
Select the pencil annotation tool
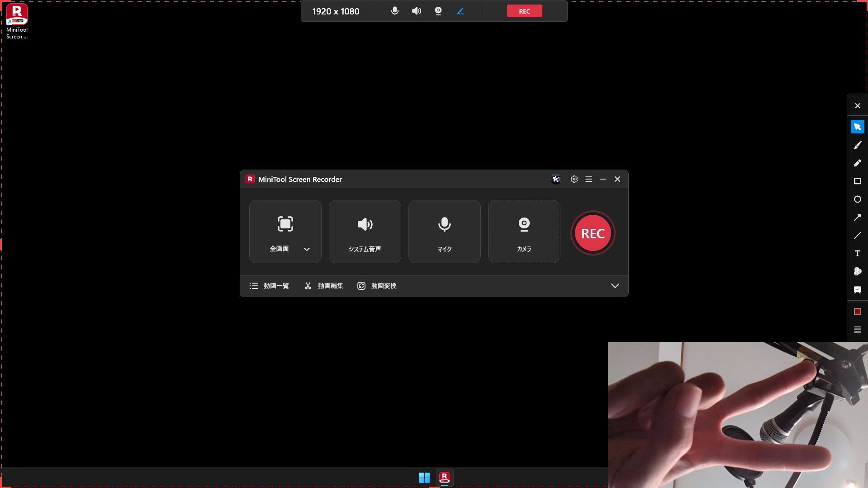(x=857, y=163)
